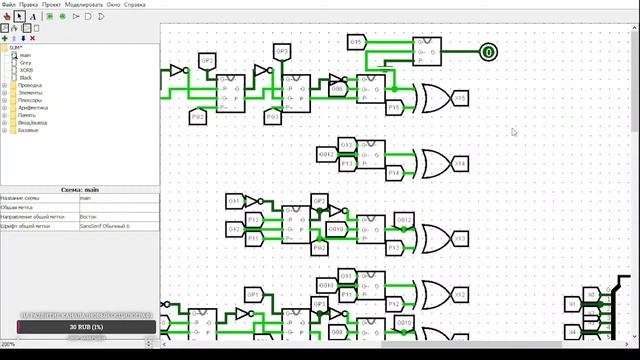Select the Black circuit in tree
640x360 pixels.
(x=26, y=78)
